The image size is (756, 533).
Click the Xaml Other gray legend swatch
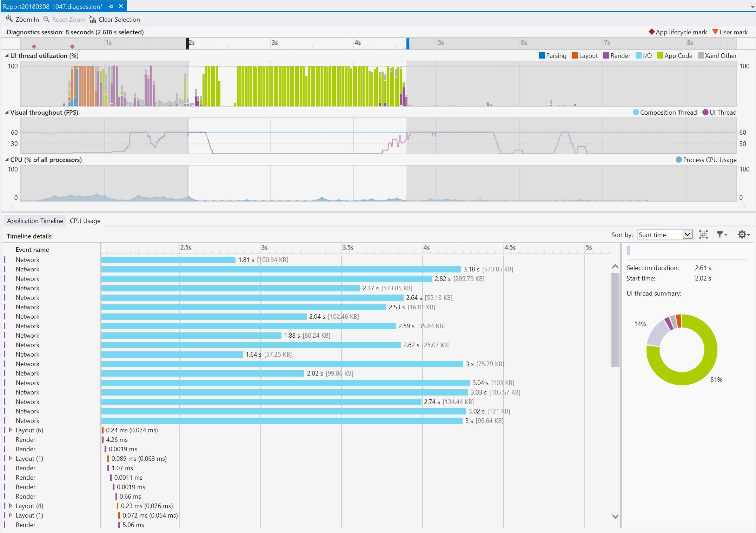coord(701,55)
